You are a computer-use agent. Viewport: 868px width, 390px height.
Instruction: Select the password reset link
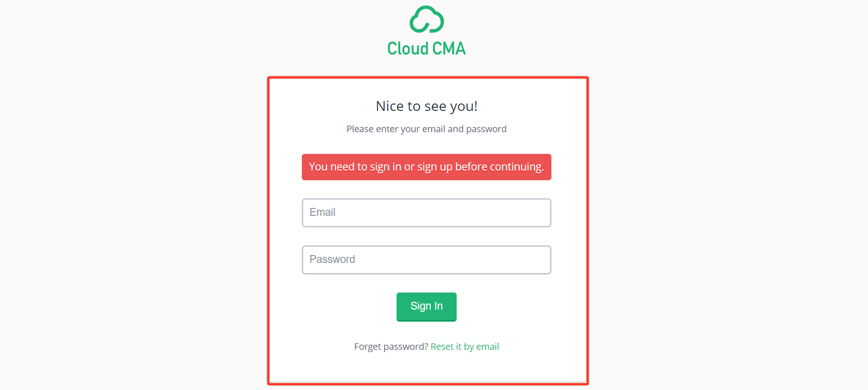(465, 347)
